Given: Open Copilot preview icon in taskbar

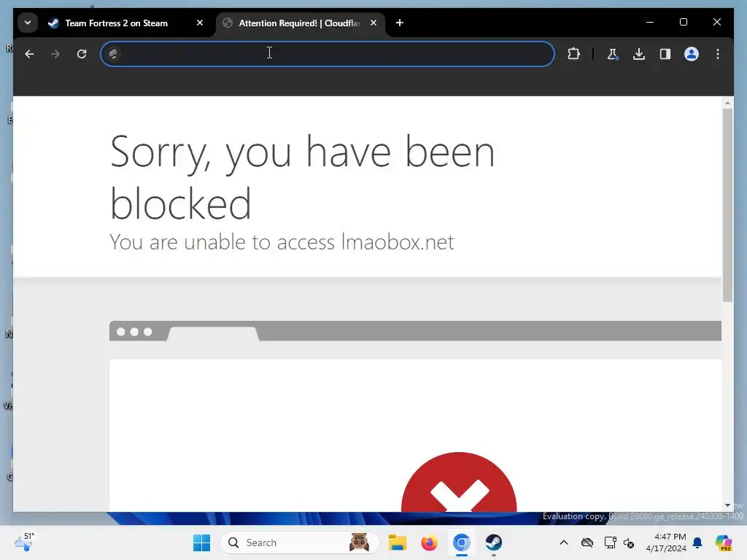Looking at the screenshot, I should 723,542.
